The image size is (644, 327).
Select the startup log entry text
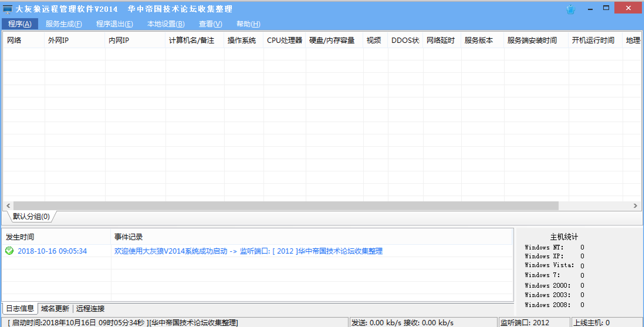(x=248, y=251)
